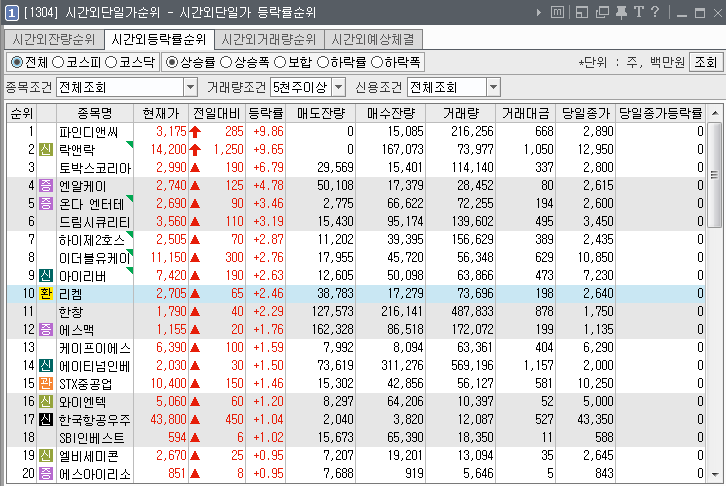Image resolution: width=726 pixels, height=486 pixels.
Task: Click the 증 badge next to 에스맥
Action: pyautogui.click(x=46, y=330)
